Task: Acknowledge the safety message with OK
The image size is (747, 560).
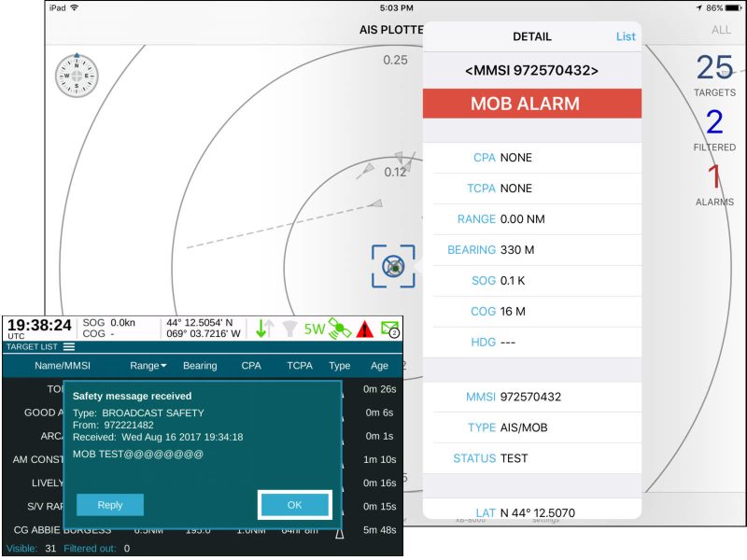Action: click(x=294, y=504)
